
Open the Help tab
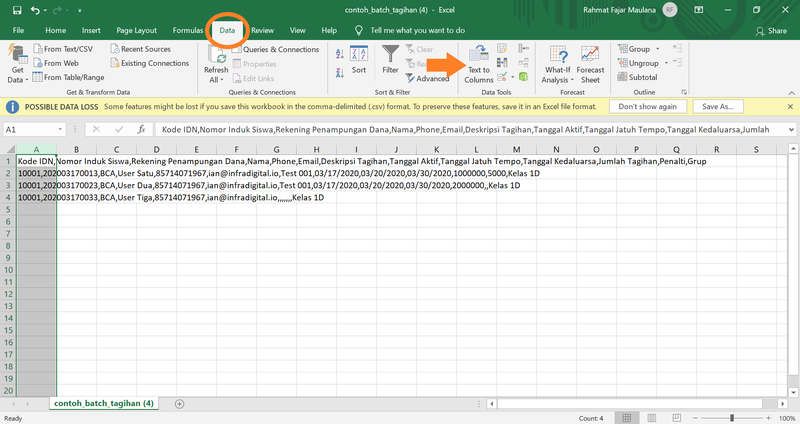coord(329,31)
